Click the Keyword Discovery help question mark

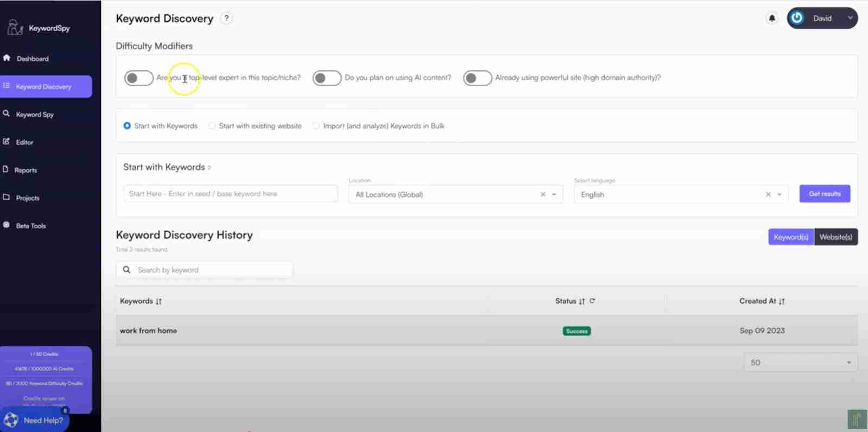(226, 18)
